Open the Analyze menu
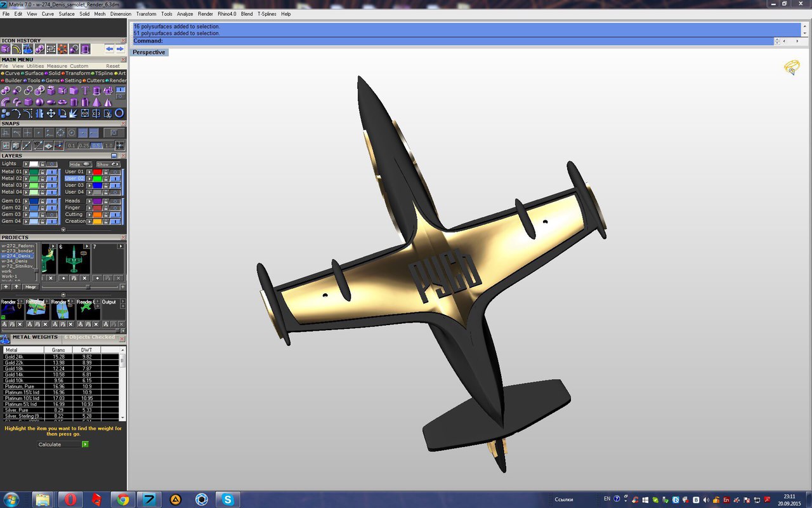Screen dimensions: 812x508 coord(185,13)
